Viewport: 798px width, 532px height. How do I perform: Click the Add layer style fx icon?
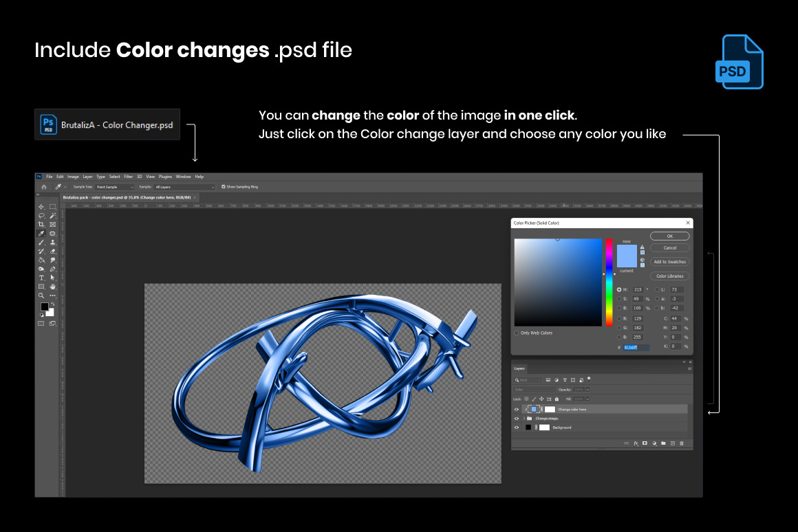tap(636, 443)
